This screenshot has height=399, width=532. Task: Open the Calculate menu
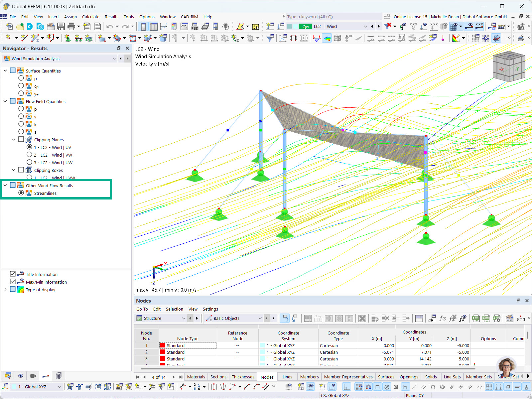pos(90,17)
